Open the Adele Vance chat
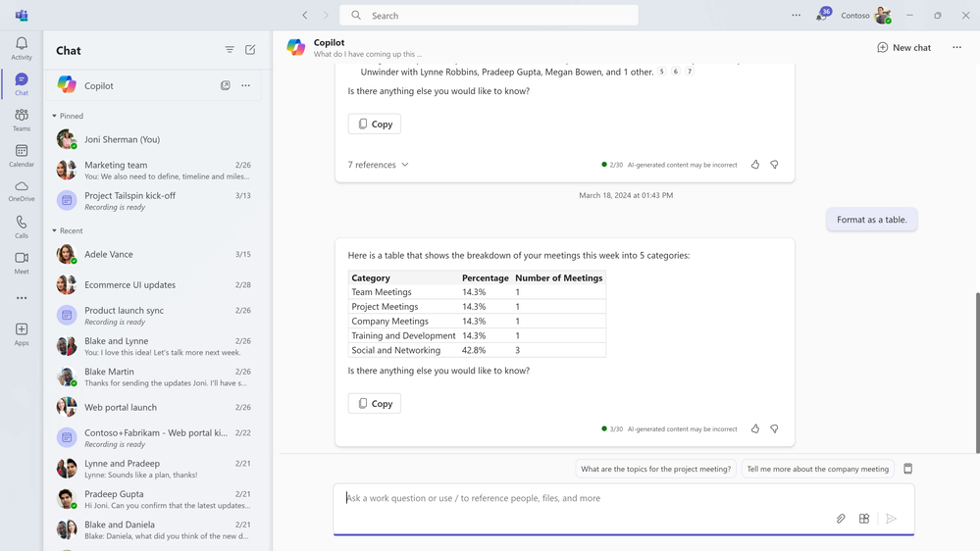The image size is (980, 551). [x=154, y=254]
